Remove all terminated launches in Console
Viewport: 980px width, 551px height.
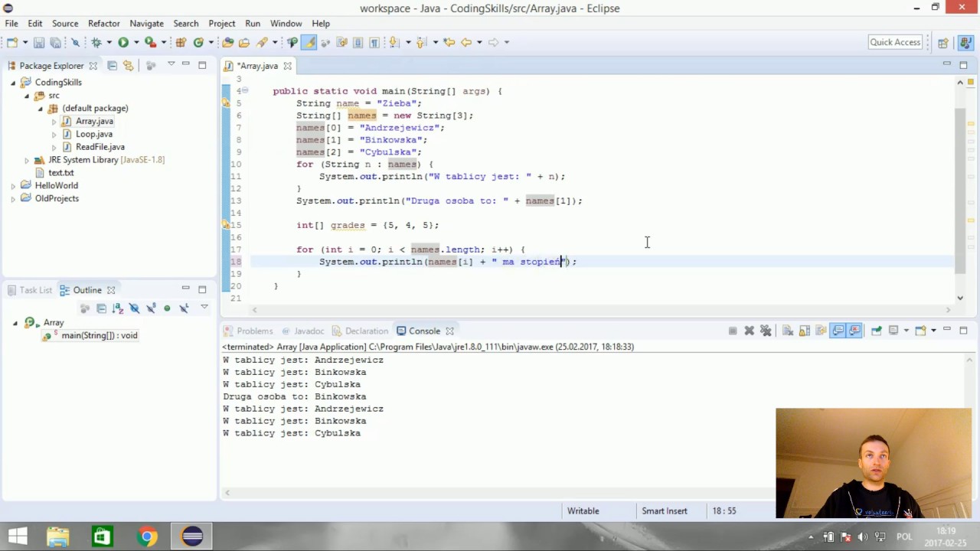[765, 331]
